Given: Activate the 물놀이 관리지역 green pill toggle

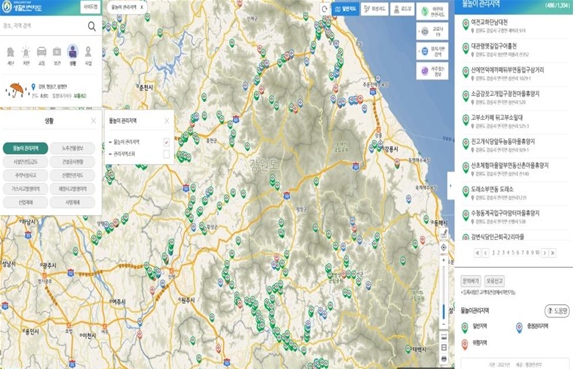Looking at the screenshot, I should [x=26, y=148].
